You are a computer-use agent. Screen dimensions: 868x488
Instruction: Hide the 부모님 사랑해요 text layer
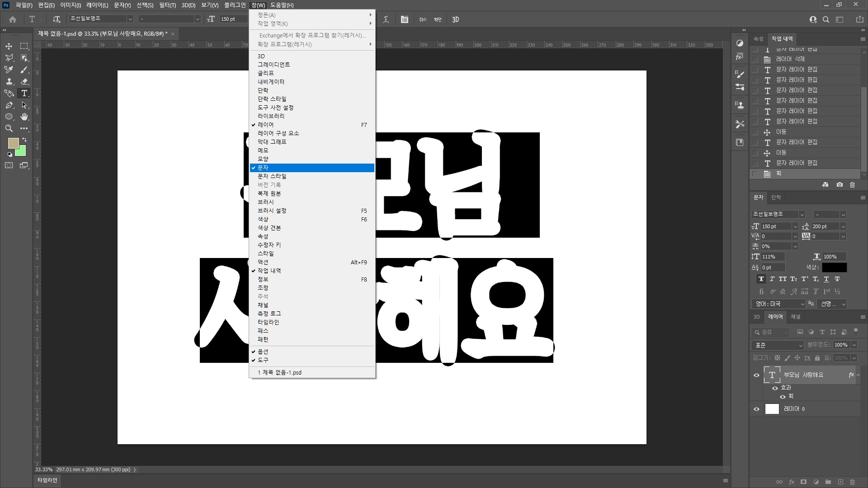coord(756,375)
